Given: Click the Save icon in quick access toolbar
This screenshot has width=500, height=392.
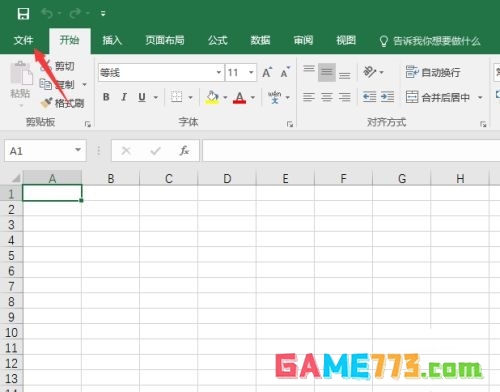Looking at the screenshot, I should (x=23, y=14).
